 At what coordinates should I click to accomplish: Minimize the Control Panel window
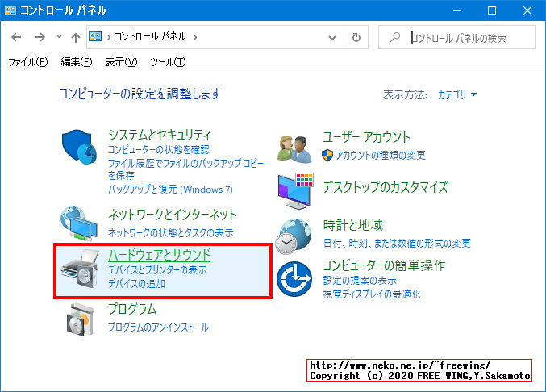tap(457, 10)
